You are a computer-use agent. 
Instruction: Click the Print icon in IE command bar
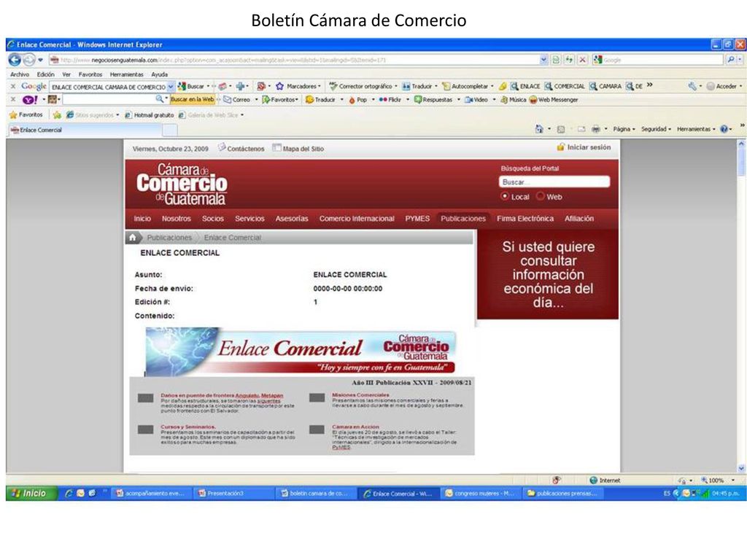tap(595, 129)
